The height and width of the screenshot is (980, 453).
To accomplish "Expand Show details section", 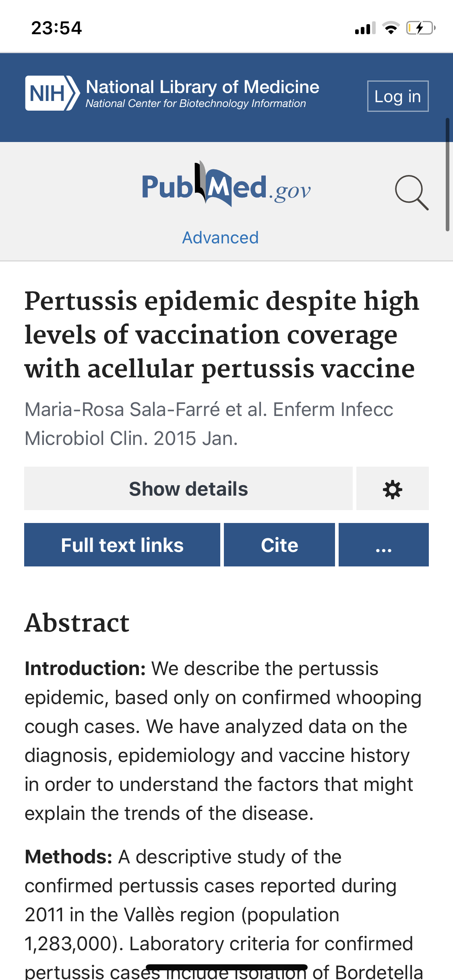I will point(188,489).
